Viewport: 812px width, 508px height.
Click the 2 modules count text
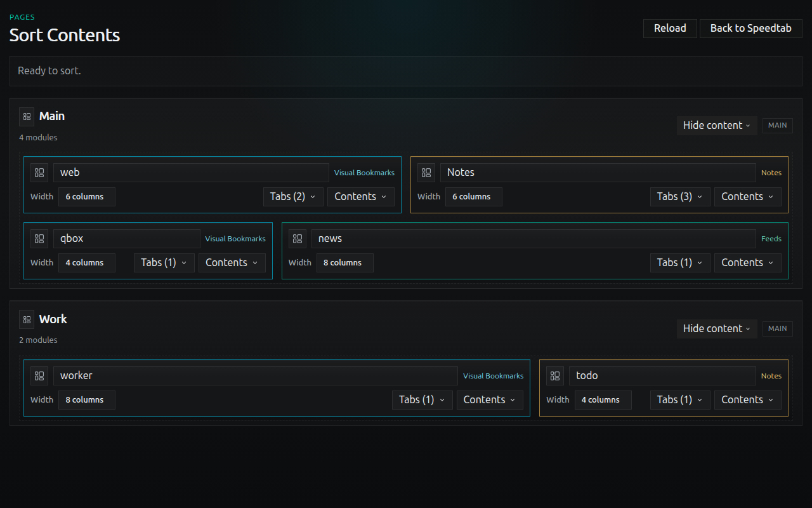38,340
